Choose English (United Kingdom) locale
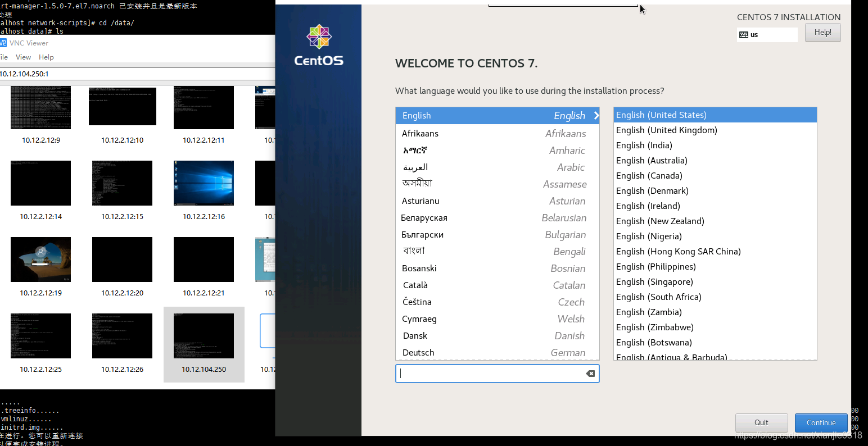This screenshot has width=868, height=446. 715,130
